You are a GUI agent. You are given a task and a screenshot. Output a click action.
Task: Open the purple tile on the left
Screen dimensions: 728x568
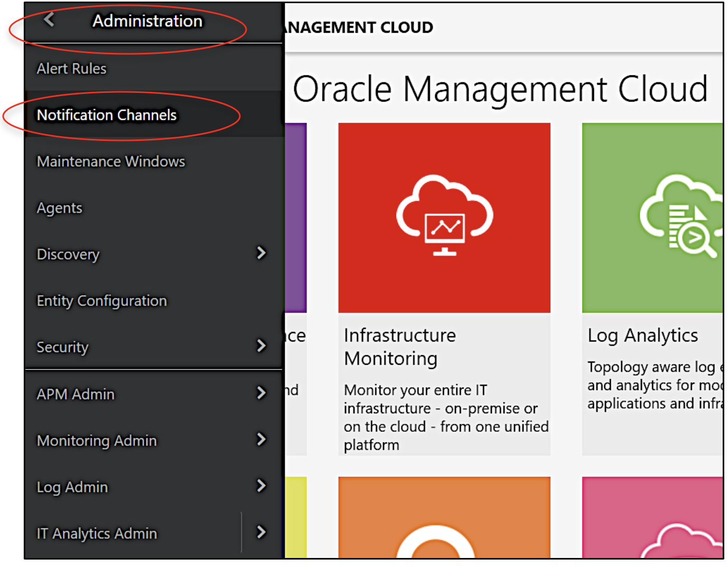tap(296, 216)
